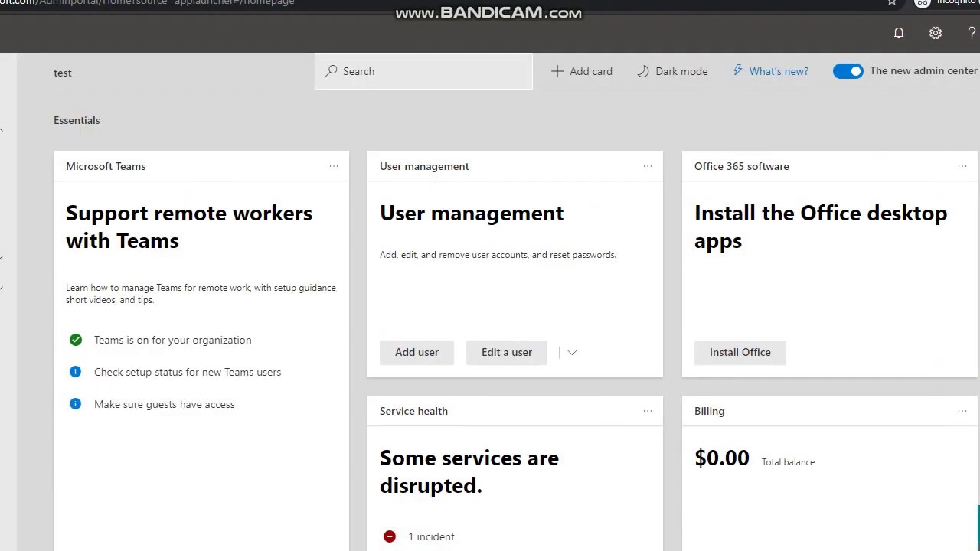Click the red incident icon in Service health
980x551 pixels.
(x=390, y=536)
